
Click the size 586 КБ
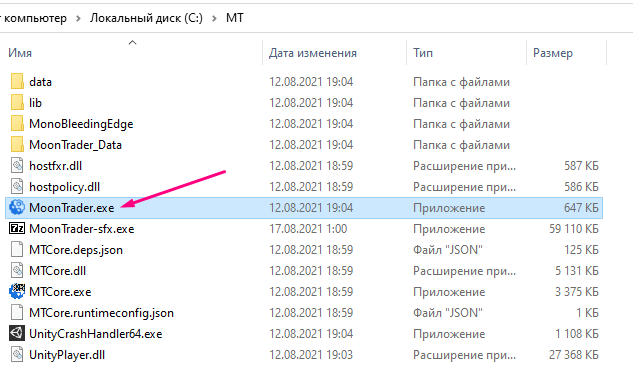click(581, 186)
